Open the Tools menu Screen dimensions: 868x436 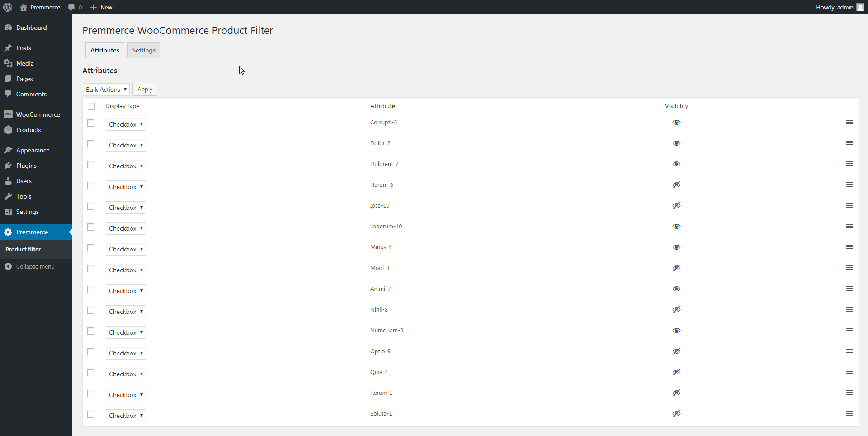36,196
